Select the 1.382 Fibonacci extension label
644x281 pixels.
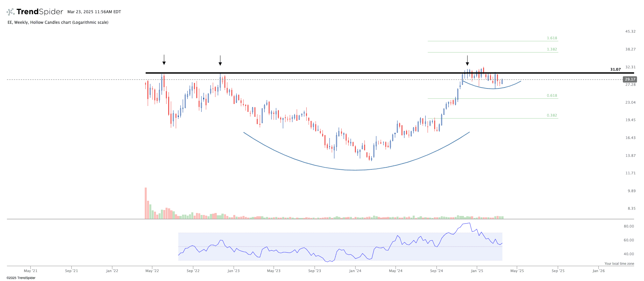(x=552, y=49)
